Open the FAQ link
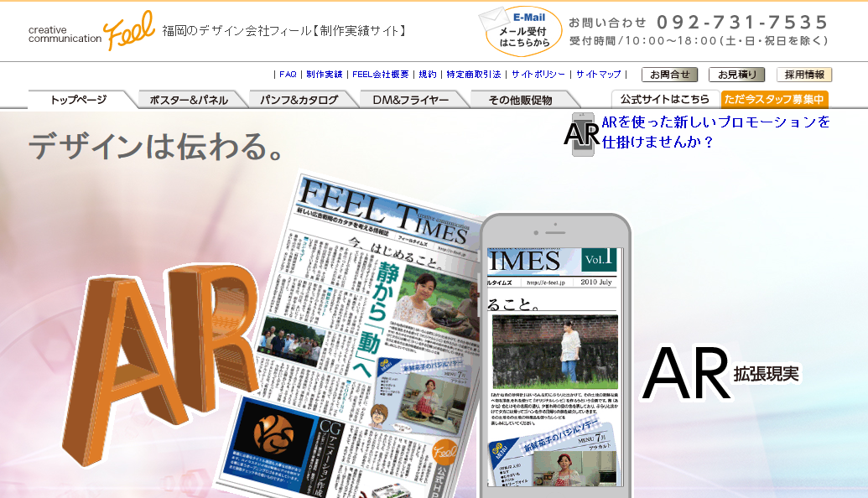Screen dimensions: 868x498 coord(288,74)
